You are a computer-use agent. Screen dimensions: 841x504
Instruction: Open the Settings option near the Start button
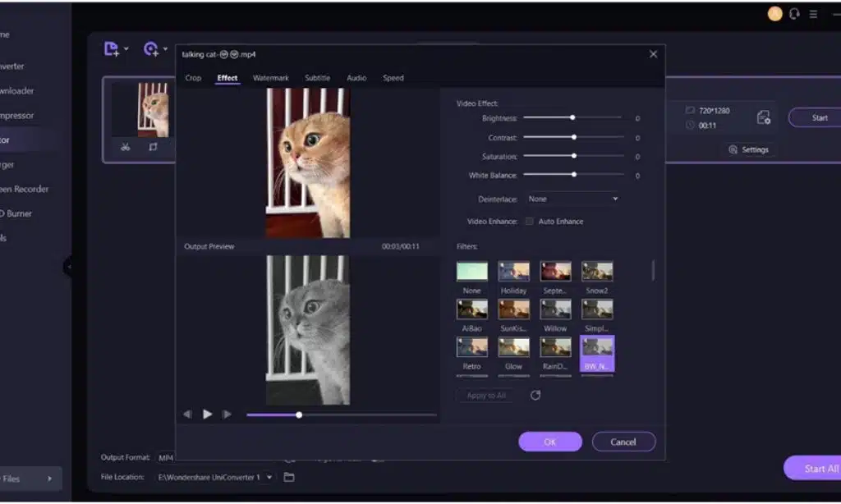[749, 149]
